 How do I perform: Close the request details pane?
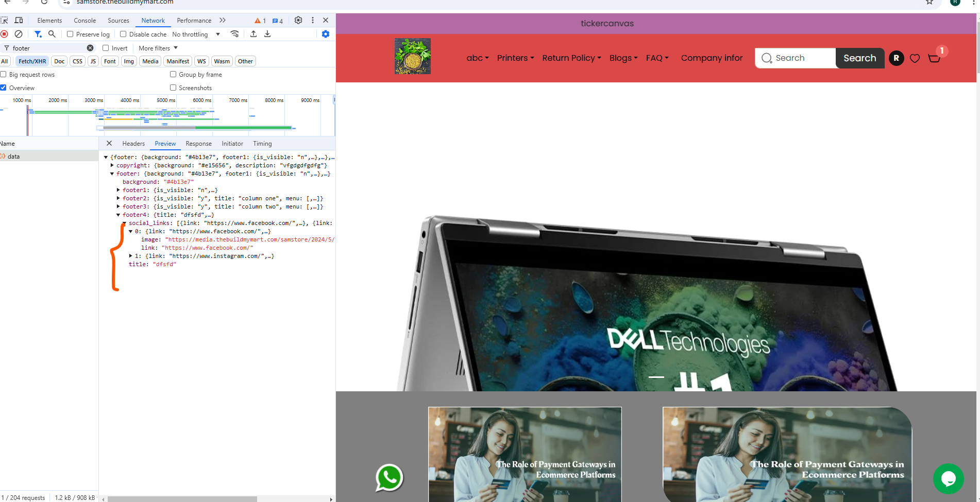point(109,143)
